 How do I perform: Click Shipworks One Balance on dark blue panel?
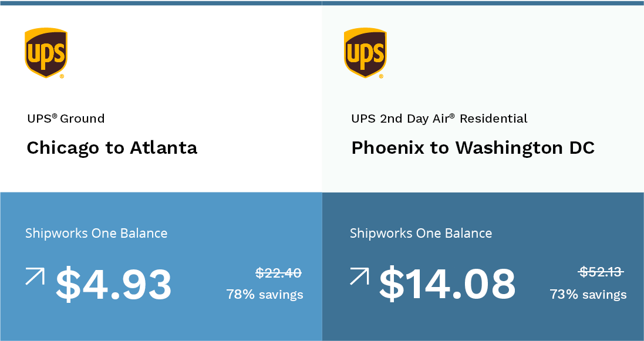tap(420, 234)
